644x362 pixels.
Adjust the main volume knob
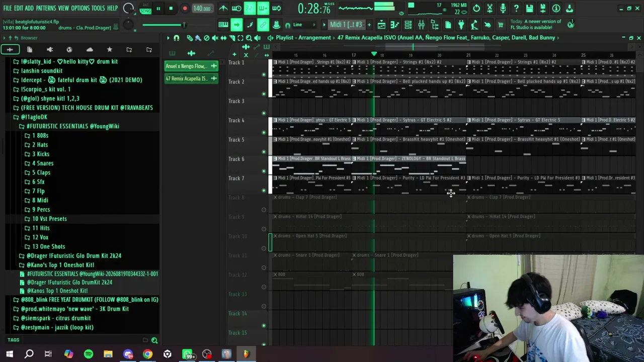(x=128, y=8)
